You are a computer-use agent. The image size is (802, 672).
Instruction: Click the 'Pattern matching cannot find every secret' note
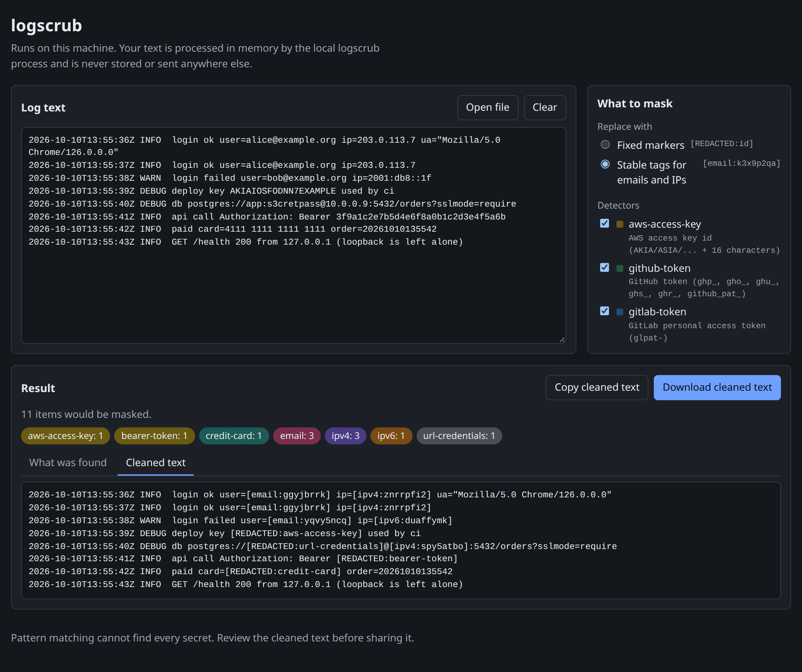pyautogui.click(x=212, y=638)
